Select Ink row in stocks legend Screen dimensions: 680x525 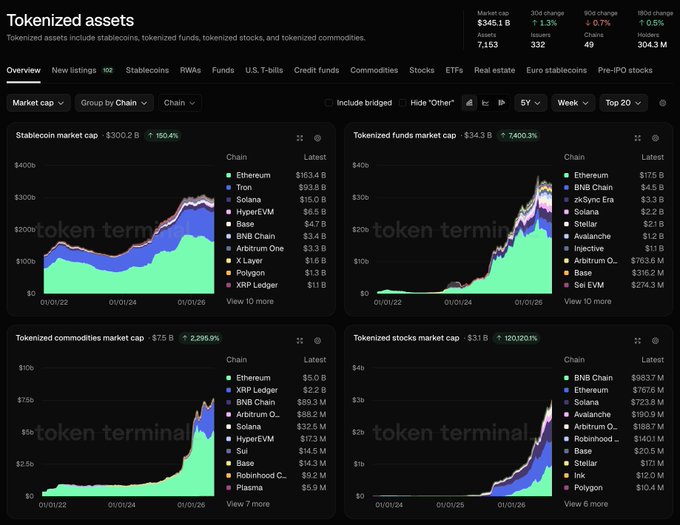tap(614, 476)
